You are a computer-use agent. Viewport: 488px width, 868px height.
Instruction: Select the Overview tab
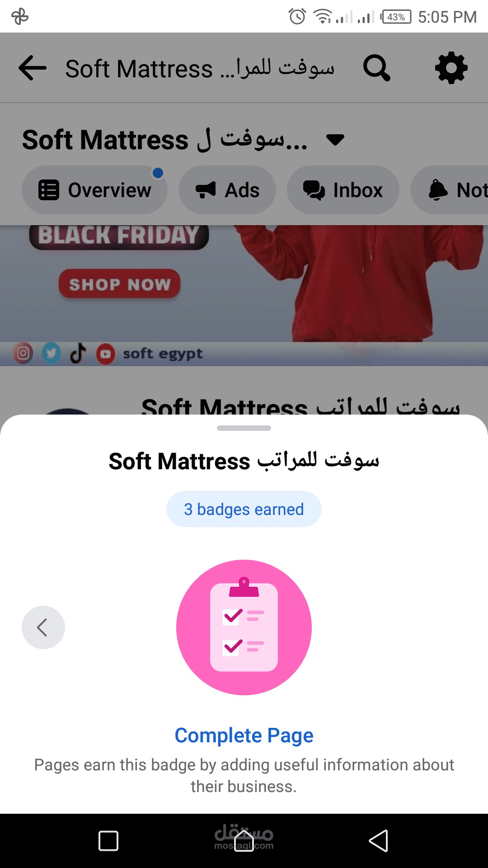[94, 190]
